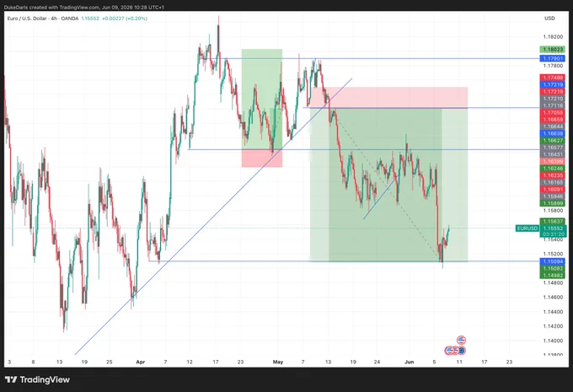This screenshot has width=573, height=392.
Task: Click the bar countdown timer 03:31:20
Action: (553, 234)
